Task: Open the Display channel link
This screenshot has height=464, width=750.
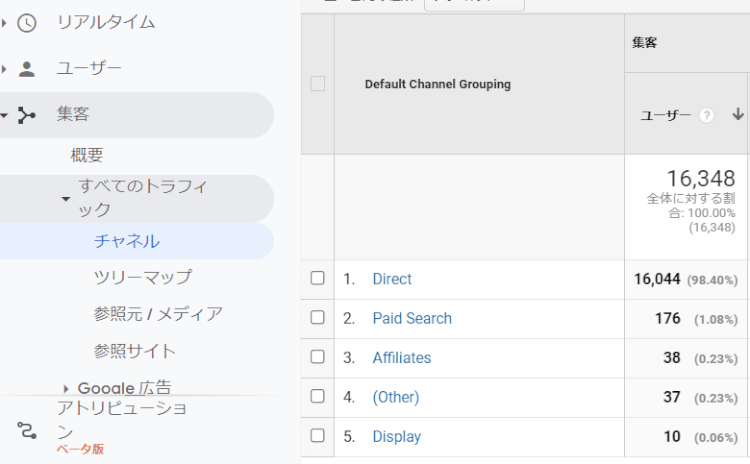Action: (x=397, y=436)
